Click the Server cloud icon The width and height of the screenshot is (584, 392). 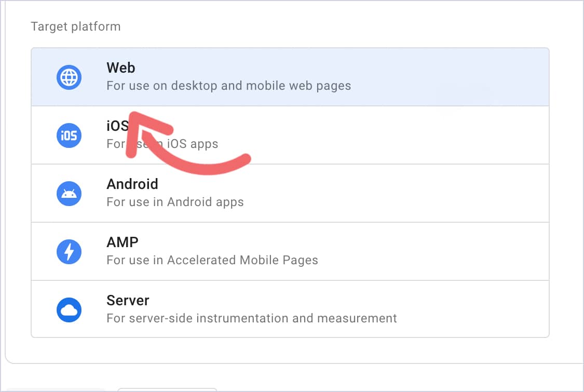(69, 309)
